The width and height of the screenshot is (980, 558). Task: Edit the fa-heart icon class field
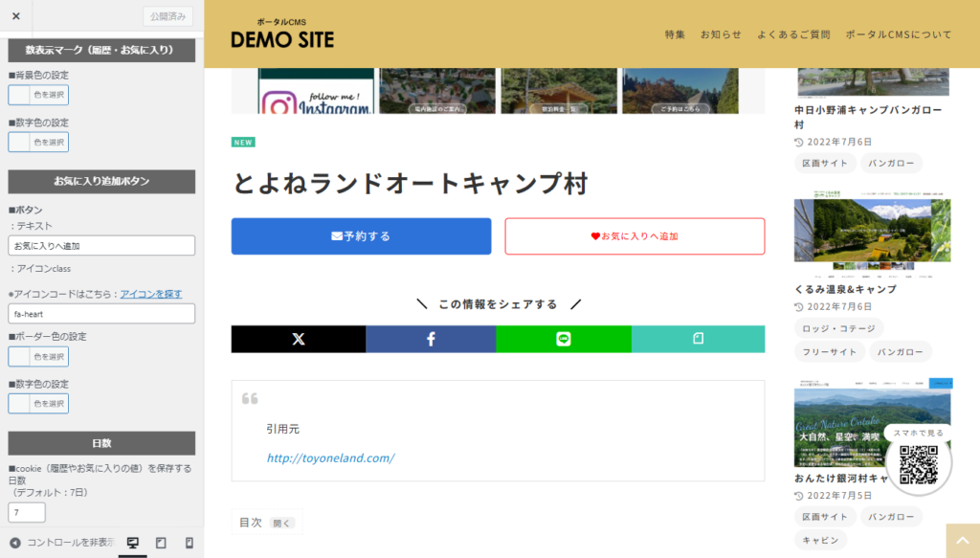(101, 314)
